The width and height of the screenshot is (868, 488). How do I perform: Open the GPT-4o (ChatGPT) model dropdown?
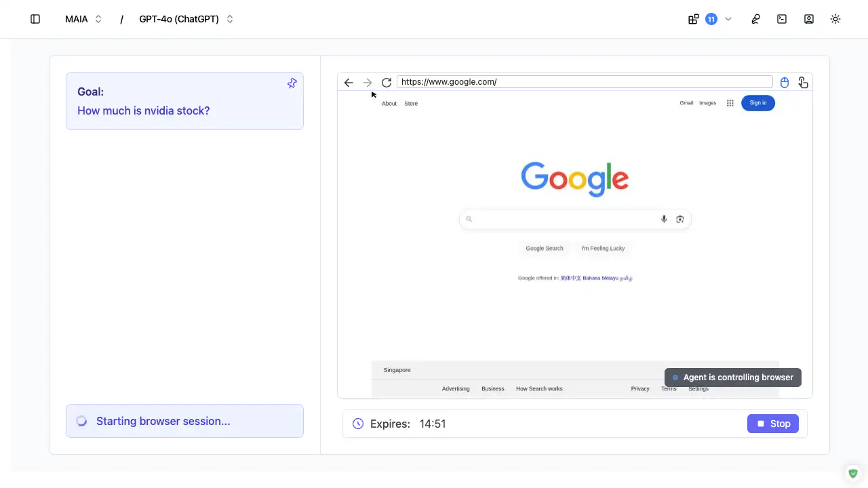[186, 19]
